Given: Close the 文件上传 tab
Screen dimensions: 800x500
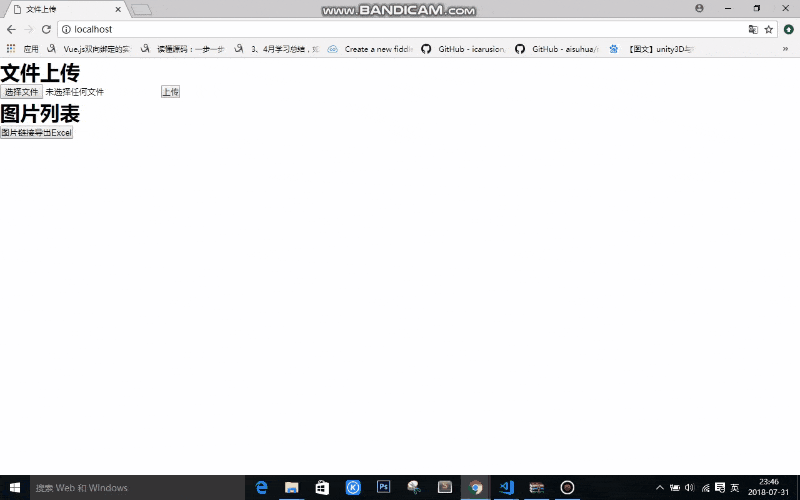Looking at the screenshot, I should point(118,9).
